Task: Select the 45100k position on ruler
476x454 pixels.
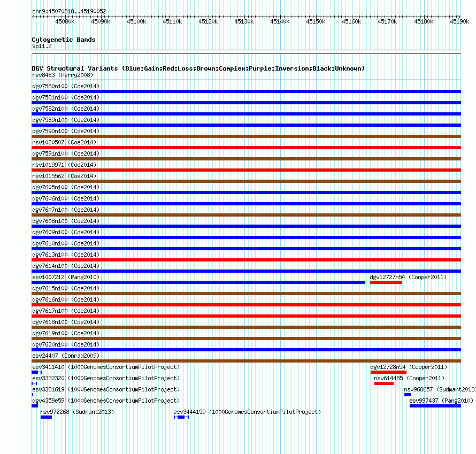Action: 136,21
